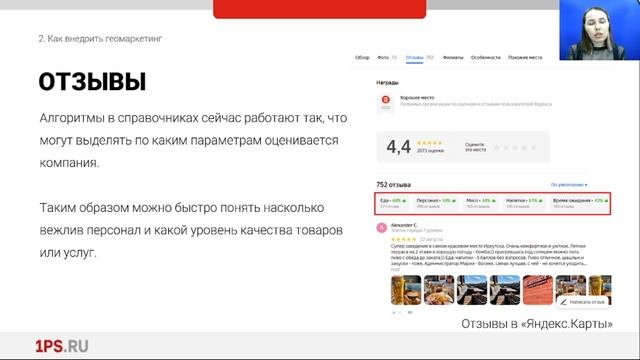
Task: Open the second review photo of food
Action: click(x=439, y=290)
